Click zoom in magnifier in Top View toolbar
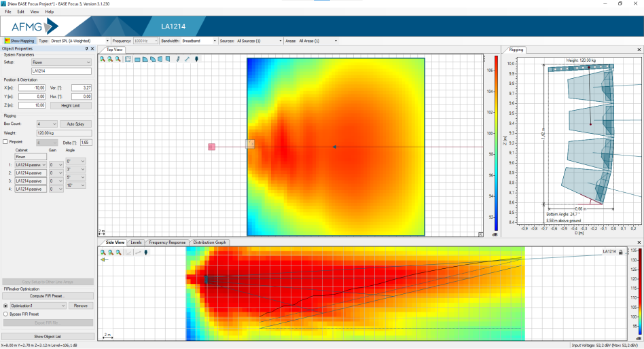This screenshot has height=349, width=644. (x=103, y=59)
